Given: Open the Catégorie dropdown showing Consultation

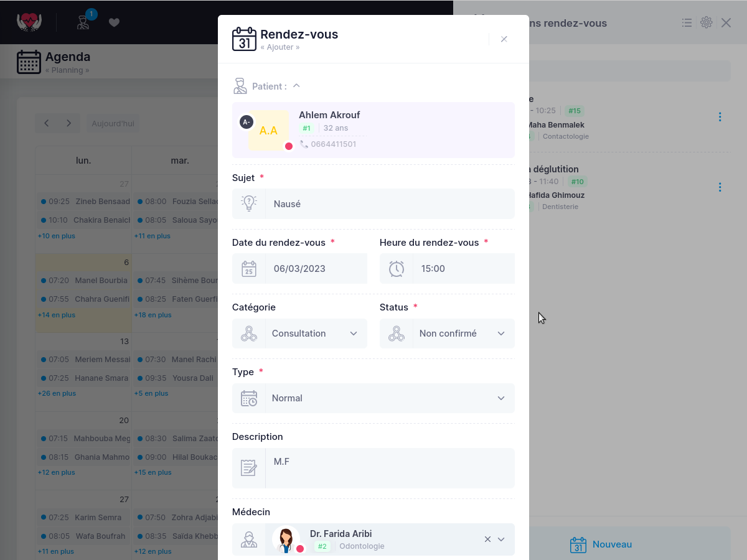Looking at the screenshot, I should [299, 334].
